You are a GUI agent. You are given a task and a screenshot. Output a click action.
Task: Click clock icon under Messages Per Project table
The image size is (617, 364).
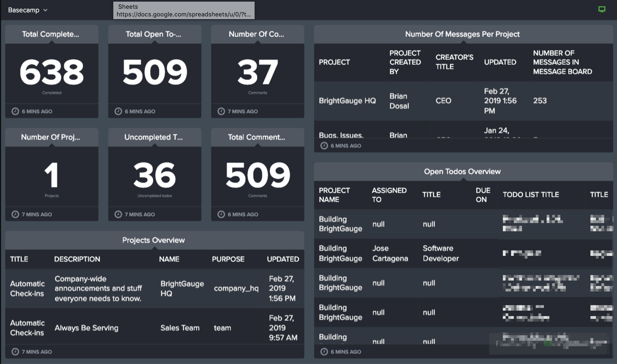click(x=324, y=146)
